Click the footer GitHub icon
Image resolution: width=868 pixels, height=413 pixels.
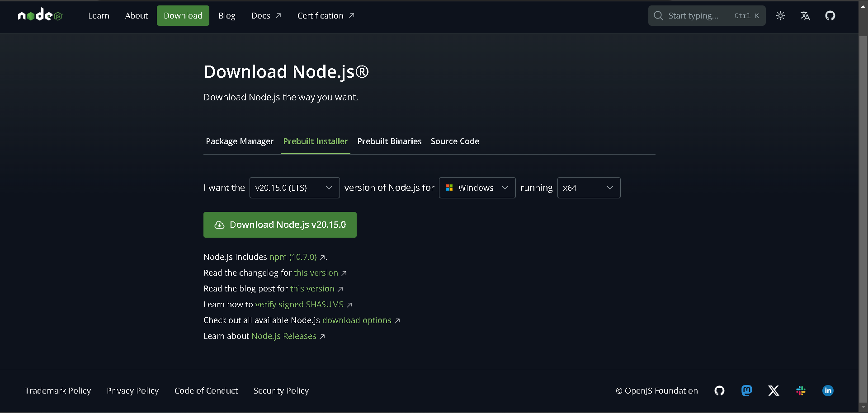(719, 390)
